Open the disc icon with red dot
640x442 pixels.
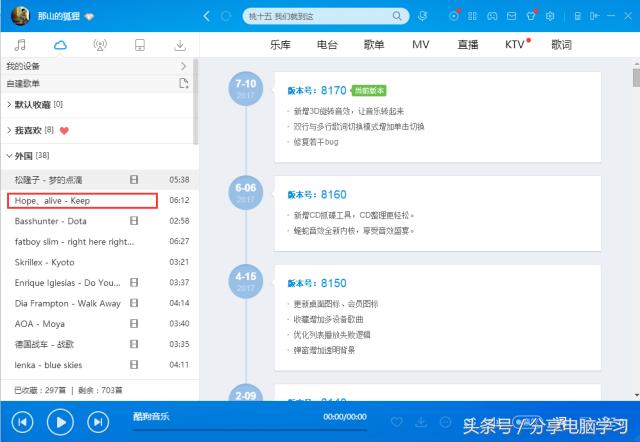454,16
